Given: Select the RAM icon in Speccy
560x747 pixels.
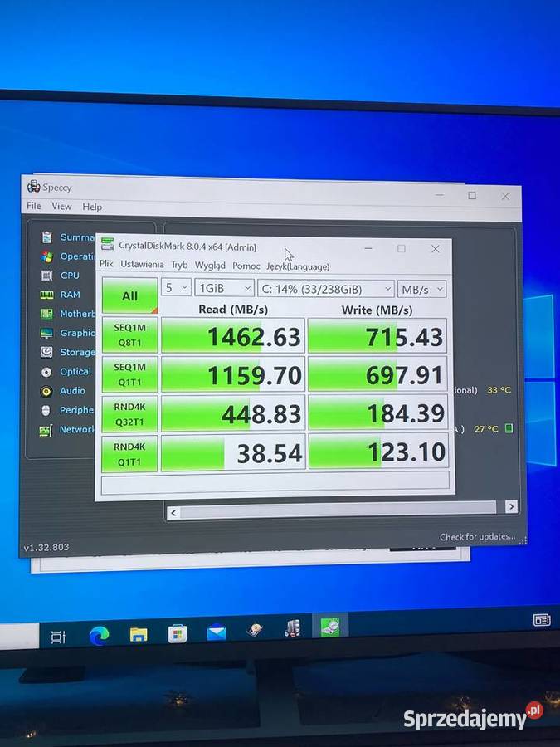Looking at the screenshot, I should (x=46, y=295).
